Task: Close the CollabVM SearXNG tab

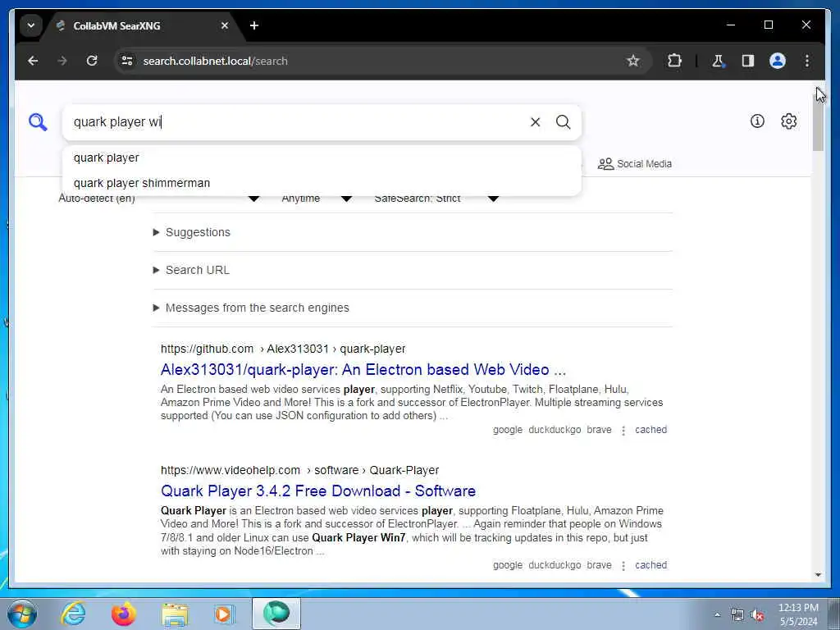Action: tap(225, 25)
